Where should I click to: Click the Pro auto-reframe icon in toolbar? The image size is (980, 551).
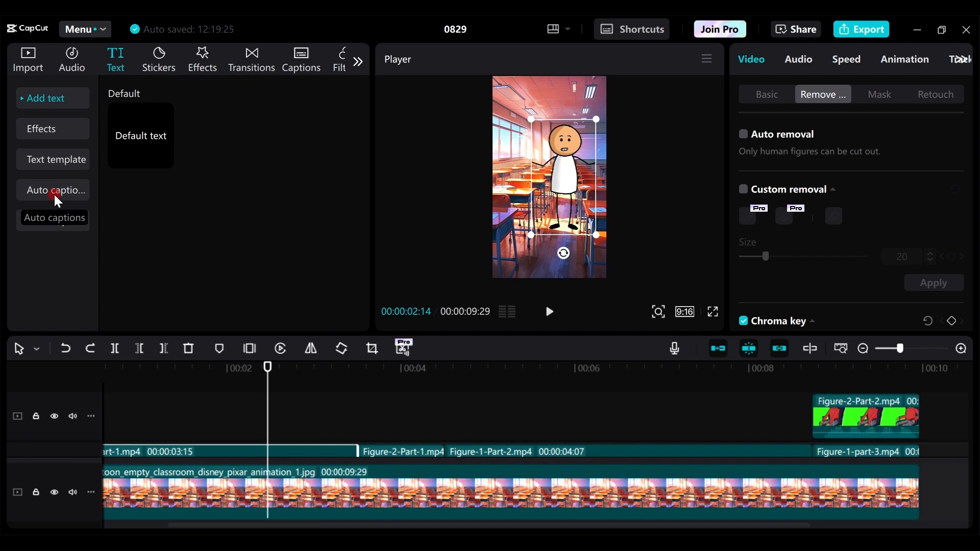click(x=404, y=347)
